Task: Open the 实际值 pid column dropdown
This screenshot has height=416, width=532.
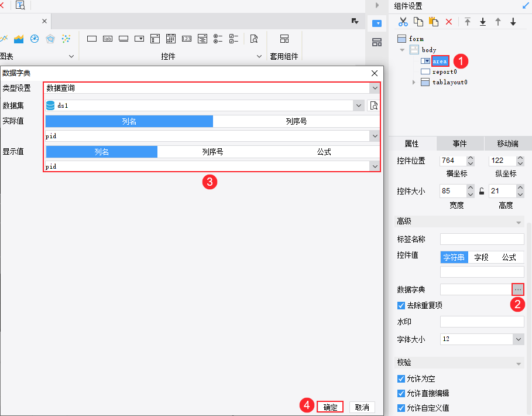Action: click(x=375, y=136)
